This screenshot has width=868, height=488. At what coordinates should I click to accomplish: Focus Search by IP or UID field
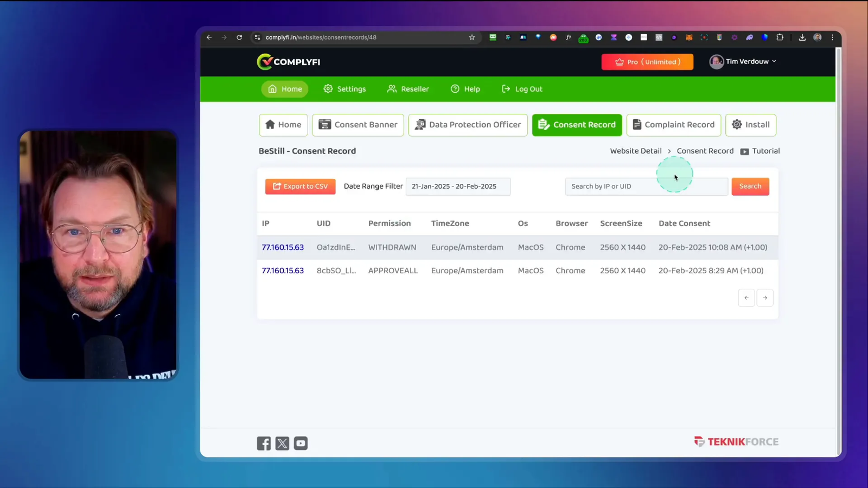[647, 186]
